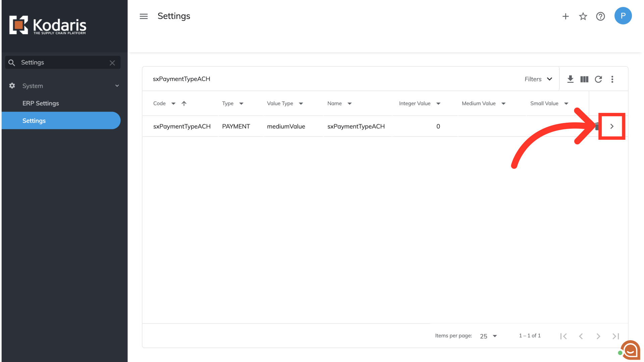Open the chat support widget
The image size is (644, 362).
(630, 350)
